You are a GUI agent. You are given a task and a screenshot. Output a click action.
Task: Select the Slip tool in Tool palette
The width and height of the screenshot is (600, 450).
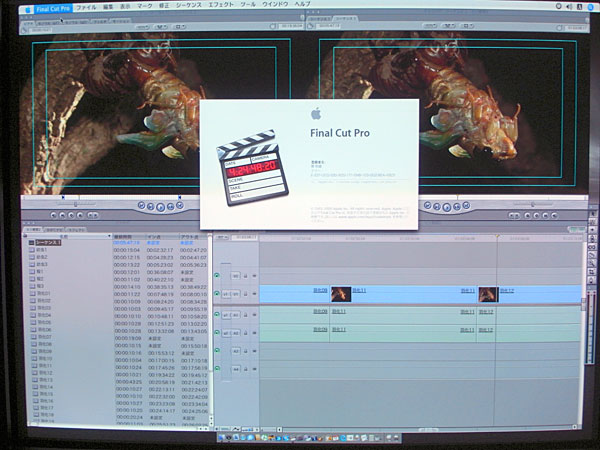click(x=593, y=247)
